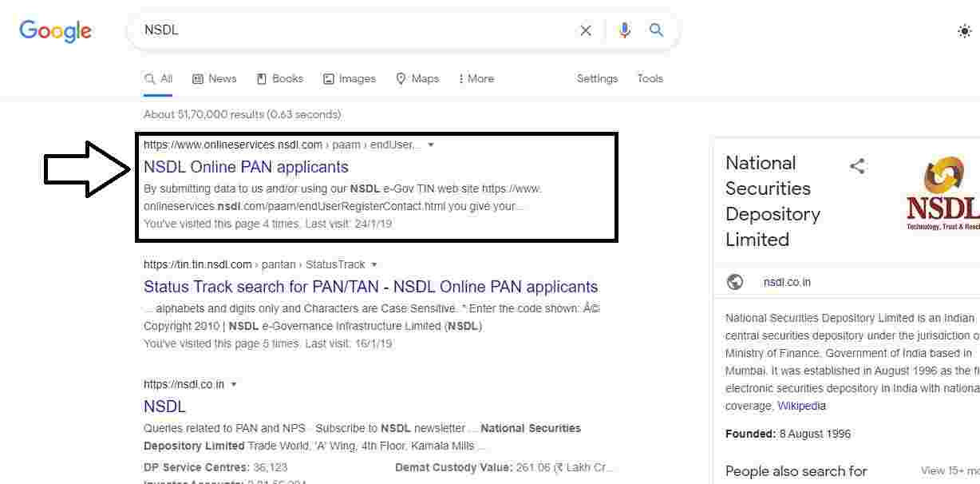Open the dropdown arrow beside tin.tin.nsdl.com
The image size is (980, 484).
(x=374, y=264)
